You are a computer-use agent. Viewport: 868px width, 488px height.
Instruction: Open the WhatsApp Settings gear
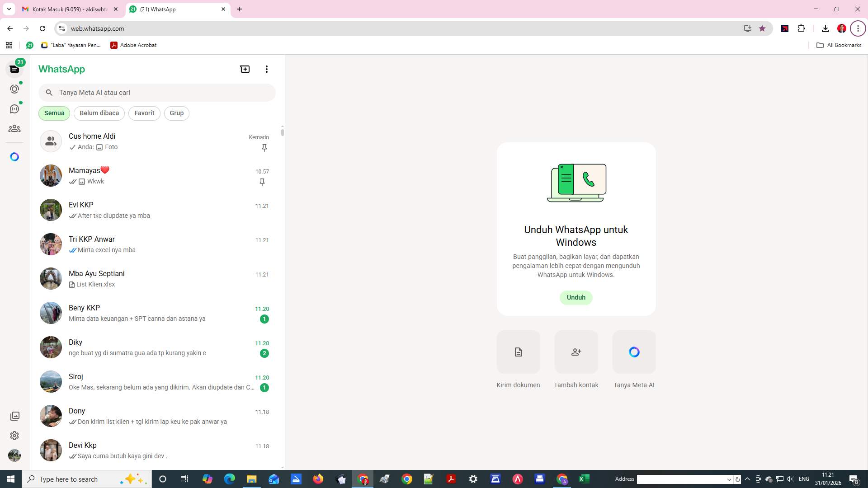(14, 436)
